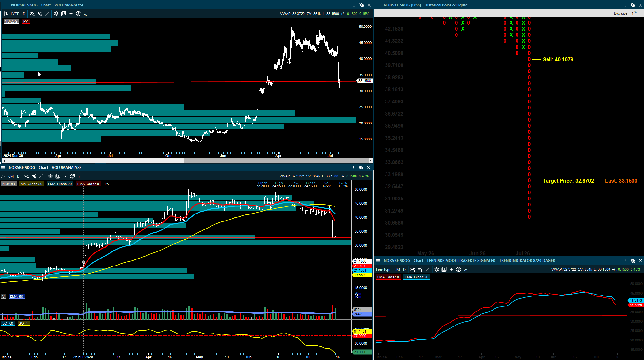Select trend line tool in TRENDINDIKATOR toolbar
644x360 pixels.
[x=427, y=269]
